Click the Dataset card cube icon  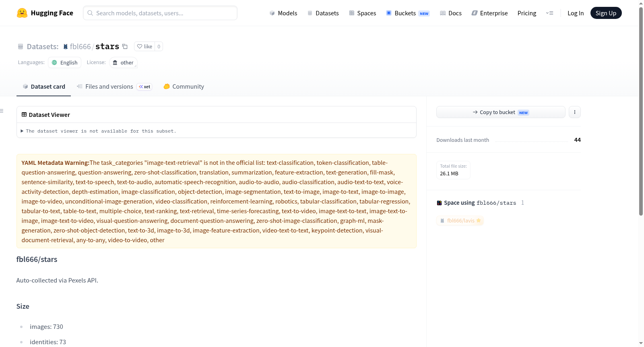pyautogui.click(x=25, y=86)
